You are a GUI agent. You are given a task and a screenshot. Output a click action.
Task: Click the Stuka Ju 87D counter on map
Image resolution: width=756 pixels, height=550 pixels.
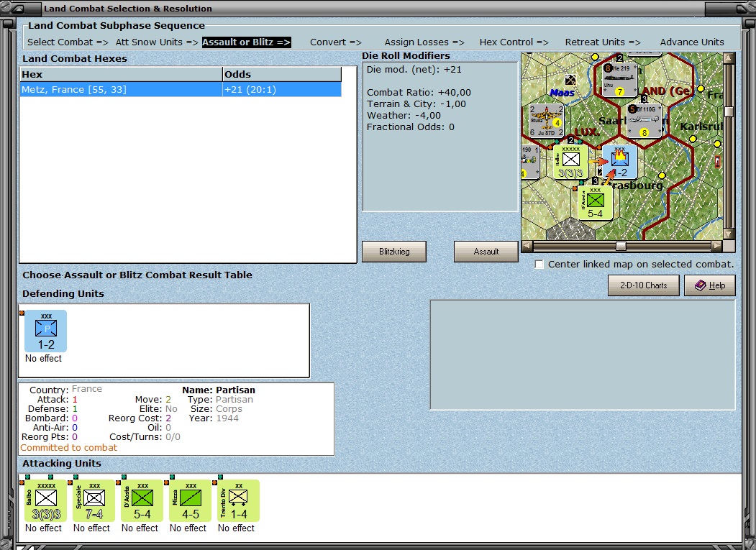546,121
